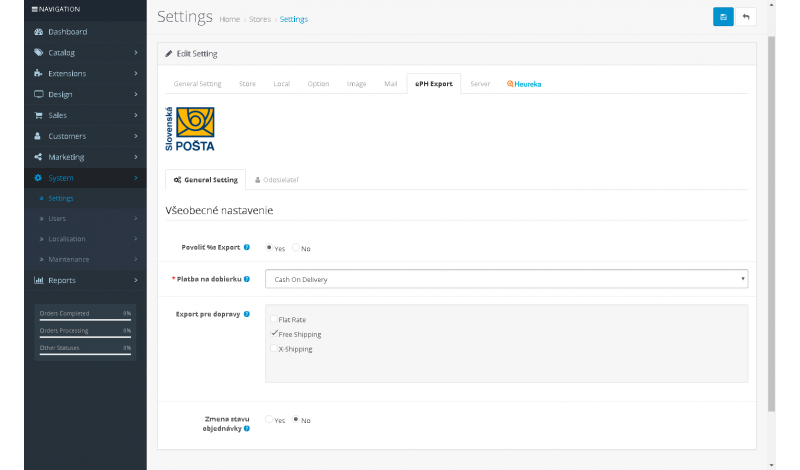Click the back arrow cancel icon
Screen dimensions: 800x470
pos(746,17)
